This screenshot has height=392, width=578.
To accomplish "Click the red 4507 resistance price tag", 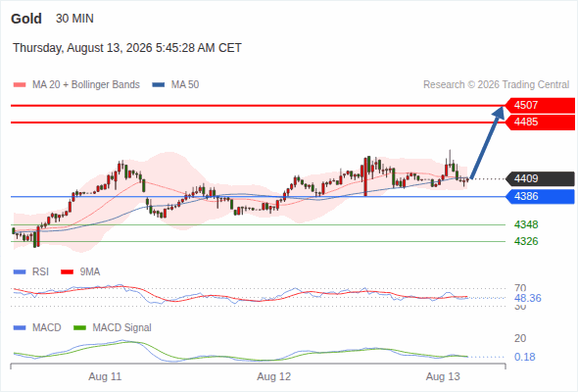I will (540, 105).
